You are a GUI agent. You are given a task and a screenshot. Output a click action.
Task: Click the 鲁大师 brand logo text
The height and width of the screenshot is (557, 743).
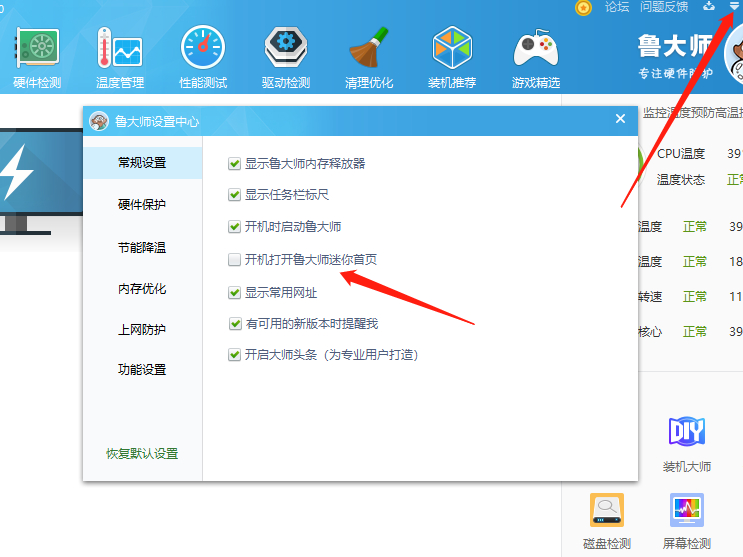[x=675, y=46]
